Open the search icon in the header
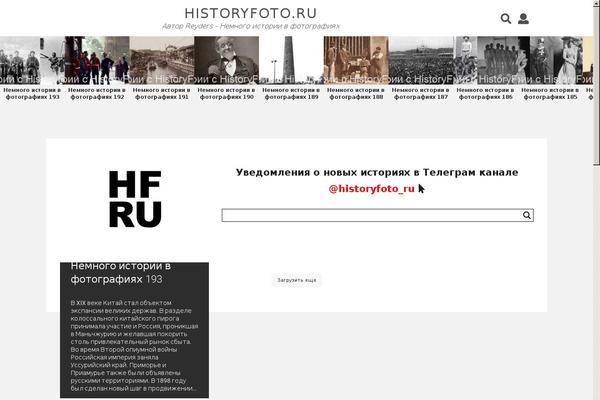This screenshot has width=600, height=400. click(505, 19)
